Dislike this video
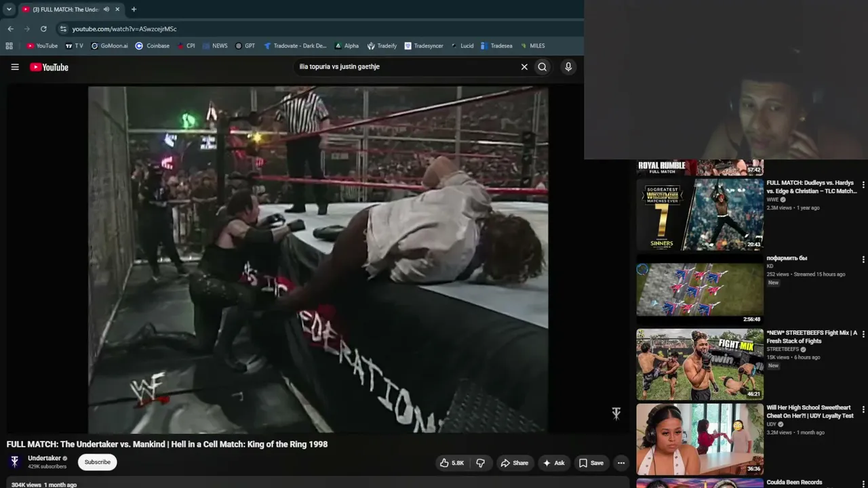 (x=480, y=463)
